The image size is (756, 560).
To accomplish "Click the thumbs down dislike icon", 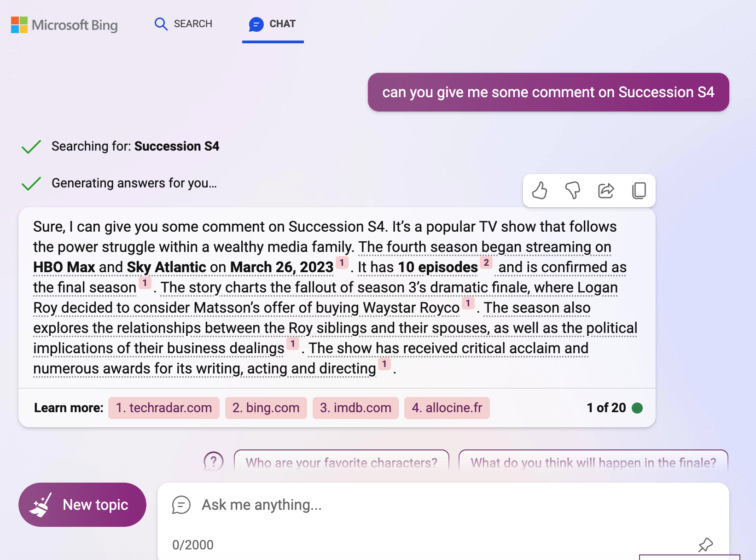I will tap(573, 190).
